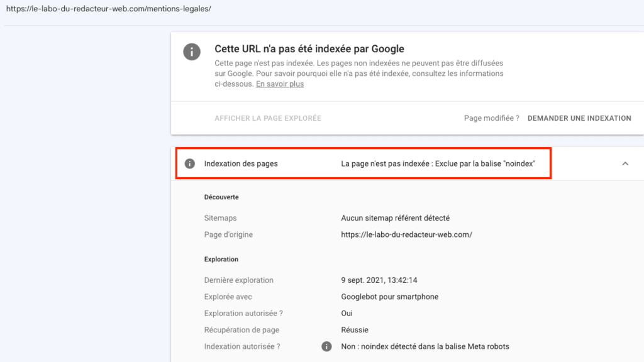Click 'Afficher la page explorée' button
This screenshot has width=644, height=362.
[x=268, y=118]
